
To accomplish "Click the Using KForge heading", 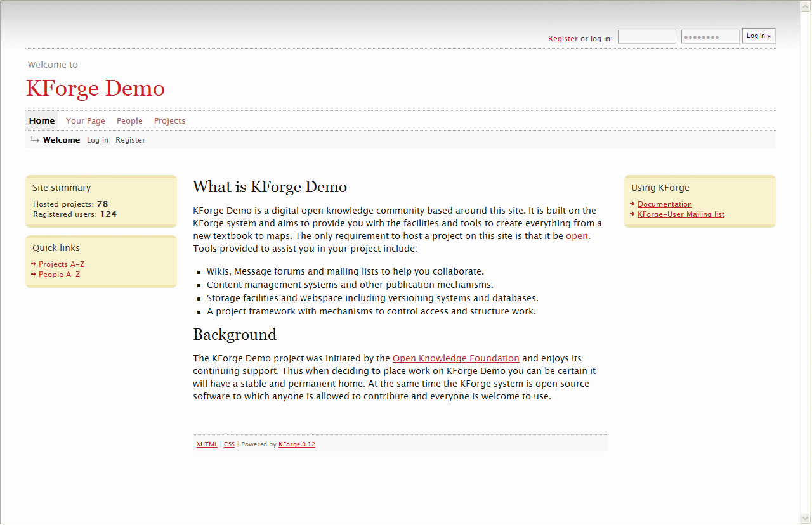I will 660,188.
